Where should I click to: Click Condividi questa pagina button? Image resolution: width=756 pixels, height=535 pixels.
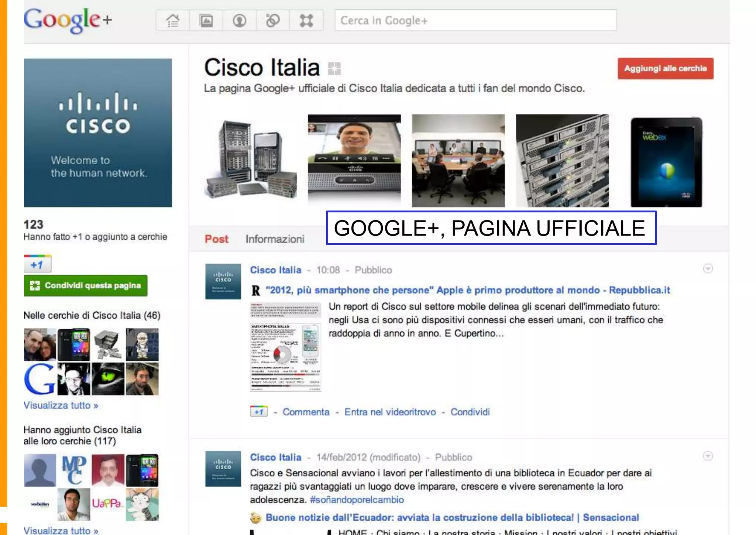coord(86,285)
